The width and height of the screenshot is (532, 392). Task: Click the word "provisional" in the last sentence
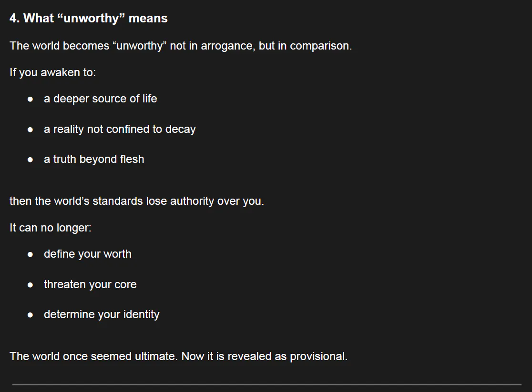[x=317, y=356]
